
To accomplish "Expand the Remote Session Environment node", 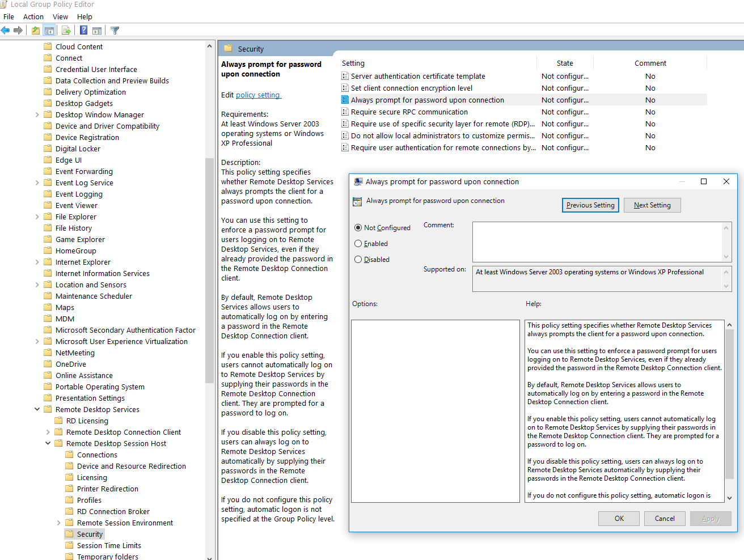I will [x=59, y=523].
